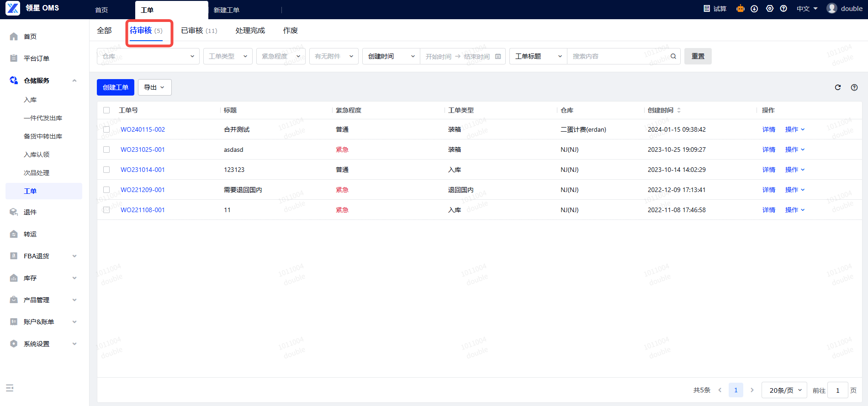Check the box for WO240115-002
The width and height of the screenshot is (868, 406).
[106, 129]
